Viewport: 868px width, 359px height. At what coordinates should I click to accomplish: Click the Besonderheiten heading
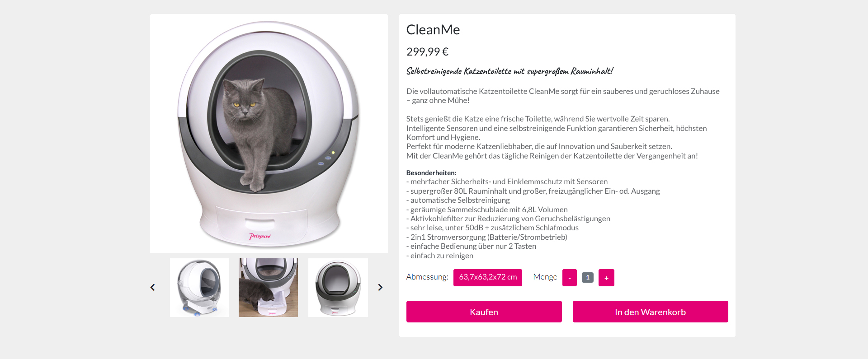pyautogui.click(x=431, y=173)
